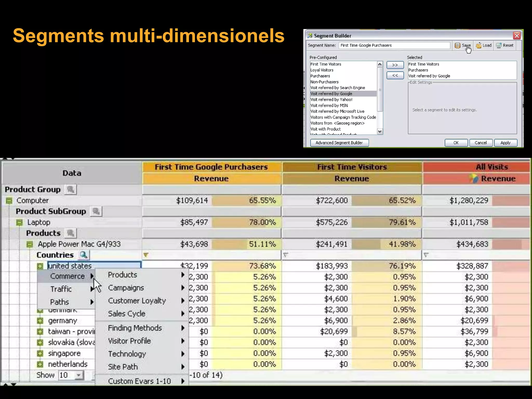Screen dimensions: 532x399
Task: Expand the singapore row
Action: [x=40, y=354]
